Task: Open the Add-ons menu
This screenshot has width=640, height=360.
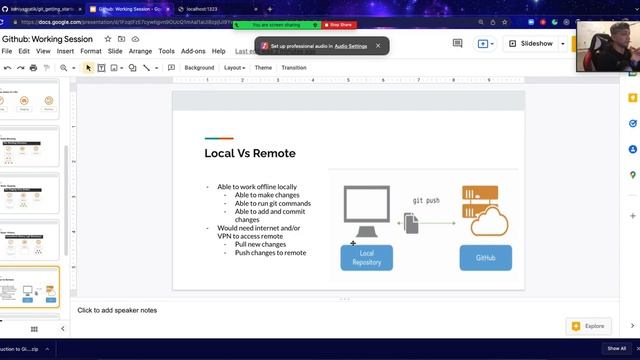Action: click(x=193, y=51)
